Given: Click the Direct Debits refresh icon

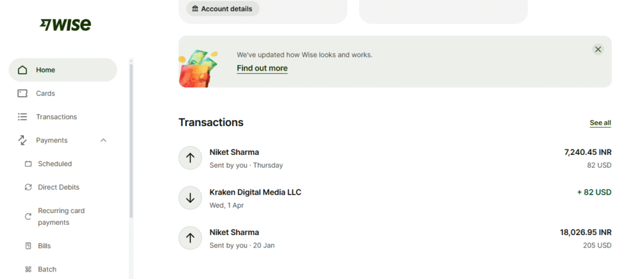Looking at the screenshot, I should (x=28, y=187).
